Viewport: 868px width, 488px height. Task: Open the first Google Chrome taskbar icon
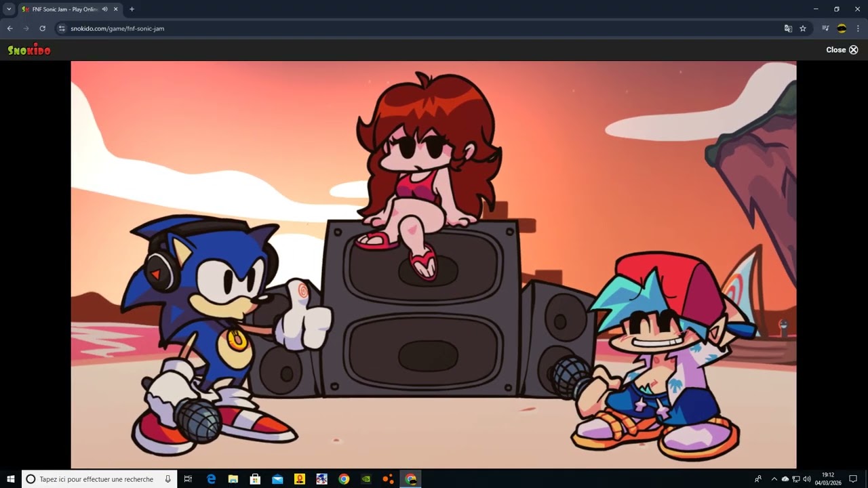pyautogui.click(x=344, y=479)
